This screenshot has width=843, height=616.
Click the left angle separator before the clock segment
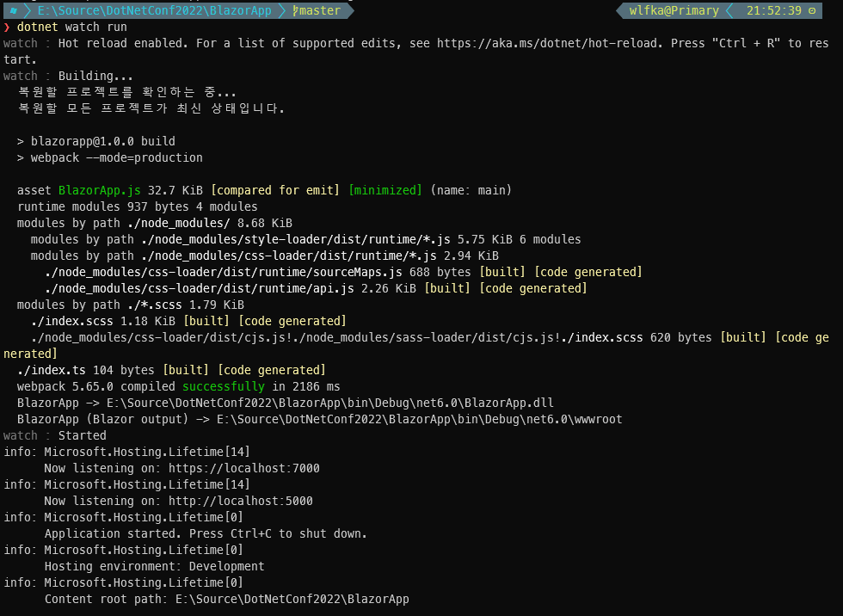click(x=730, y=10)
